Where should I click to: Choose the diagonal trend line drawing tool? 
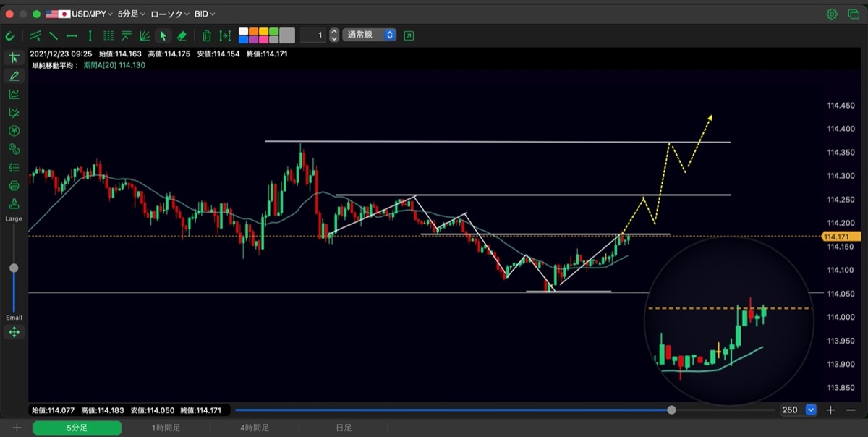coord(54,35)
